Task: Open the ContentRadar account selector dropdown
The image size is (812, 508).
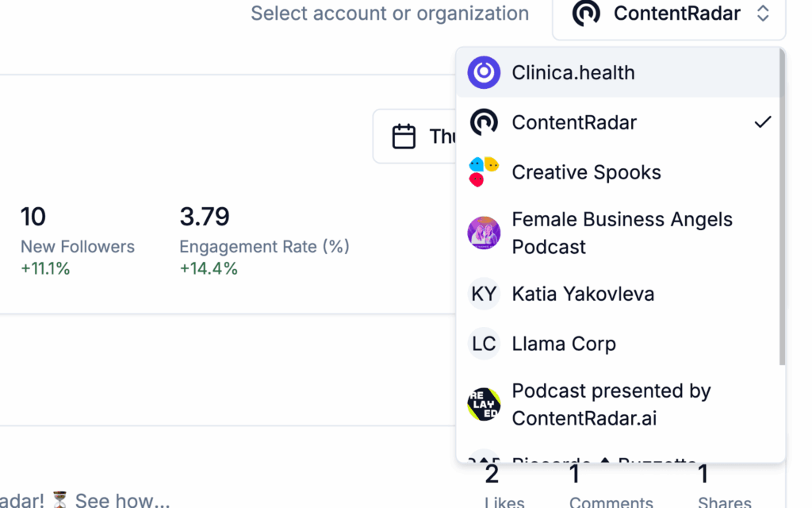Action: pyautogui.click(x=668, y=14)
